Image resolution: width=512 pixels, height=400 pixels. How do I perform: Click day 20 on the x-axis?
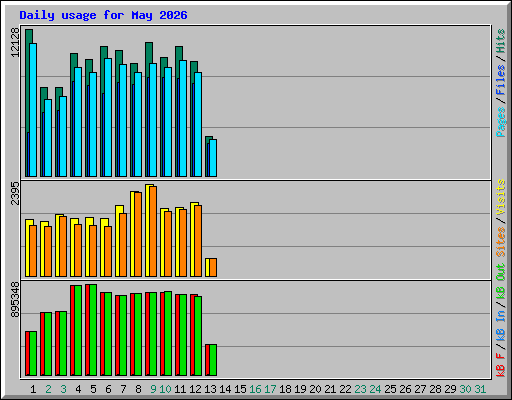coord(315,389)
